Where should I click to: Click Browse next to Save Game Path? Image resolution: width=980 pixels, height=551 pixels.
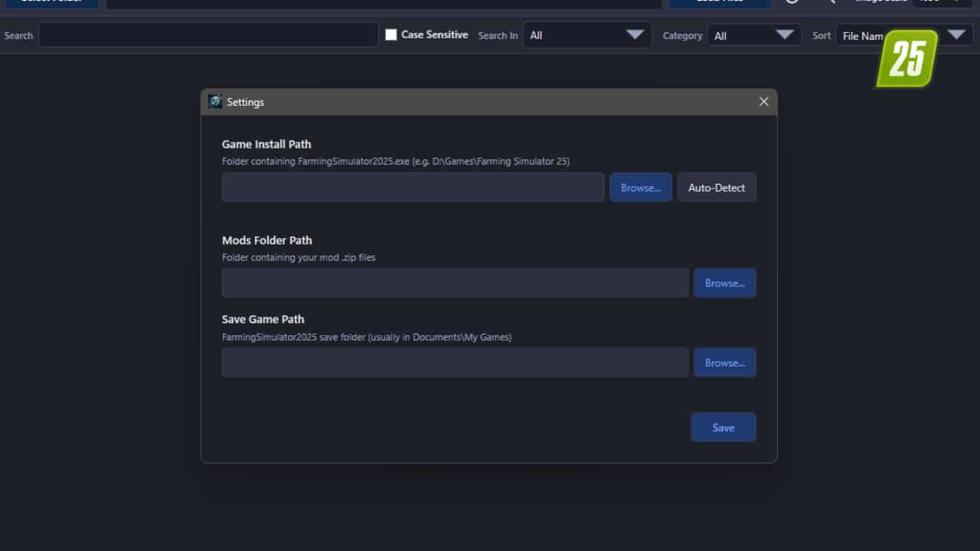click(724, 362)
